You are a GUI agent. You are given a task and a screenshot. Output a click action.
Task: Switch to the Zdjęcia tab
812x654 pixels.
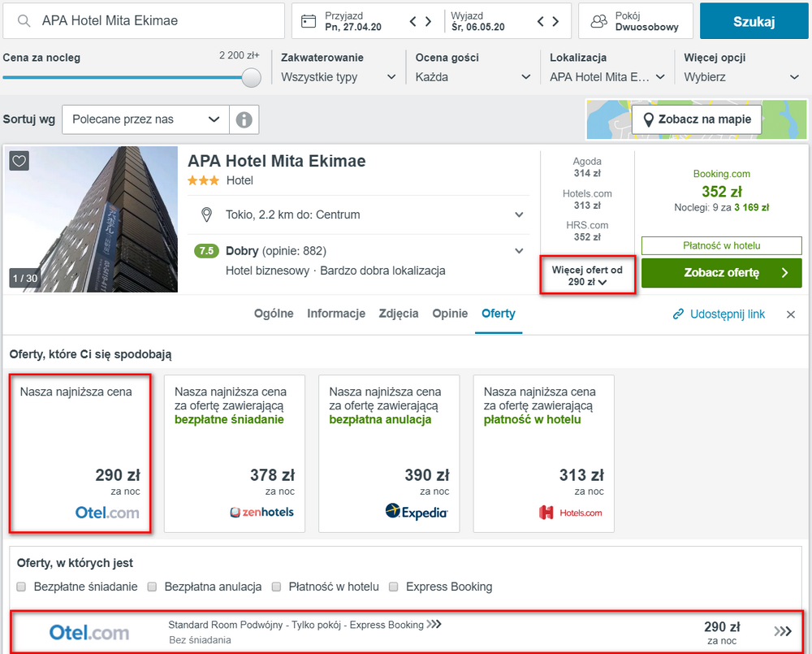(x=398, y=314)
